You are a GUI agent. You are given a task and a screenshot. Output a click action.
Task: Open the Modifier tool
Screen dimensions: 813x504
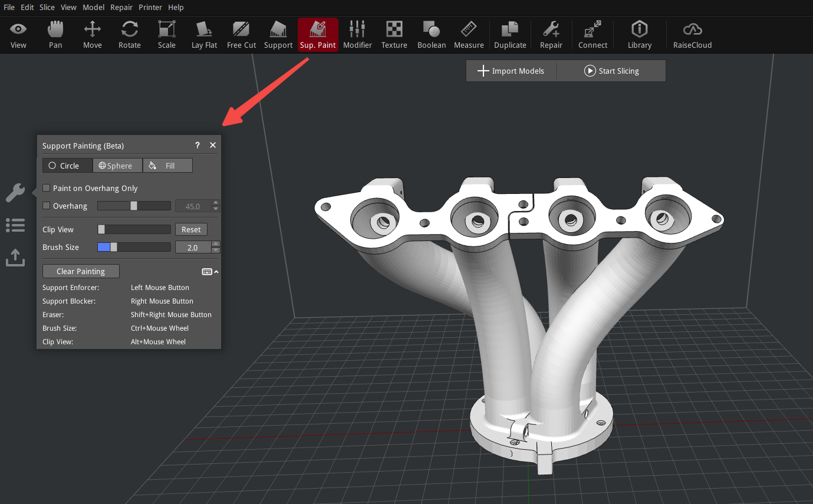(x=357, y=35)
